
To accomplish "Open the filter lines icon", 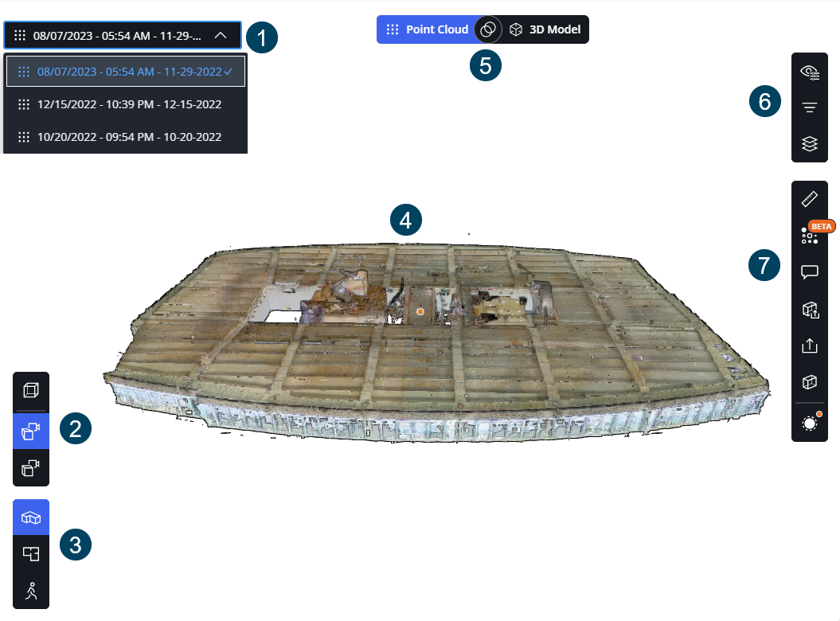I will [810, 107].
